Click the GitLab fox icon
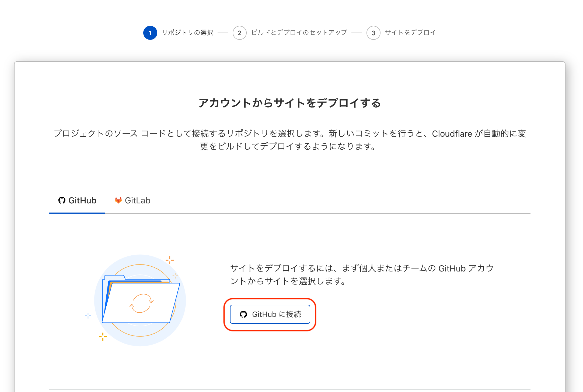The image size is (583, 392). [118, 200]
